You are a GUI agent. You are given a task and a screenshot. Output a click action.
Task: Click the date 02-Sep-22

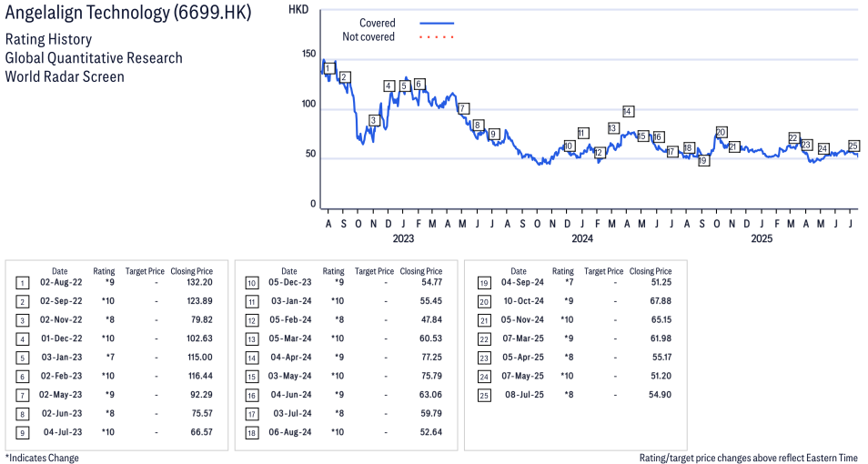tap(61, 301)
